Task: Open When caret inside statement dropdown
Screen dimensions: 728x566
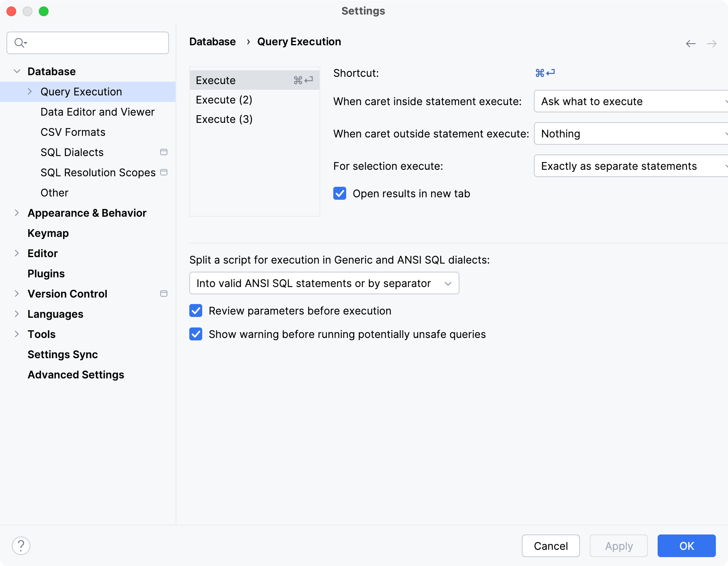Action: [x=631, y=101]
